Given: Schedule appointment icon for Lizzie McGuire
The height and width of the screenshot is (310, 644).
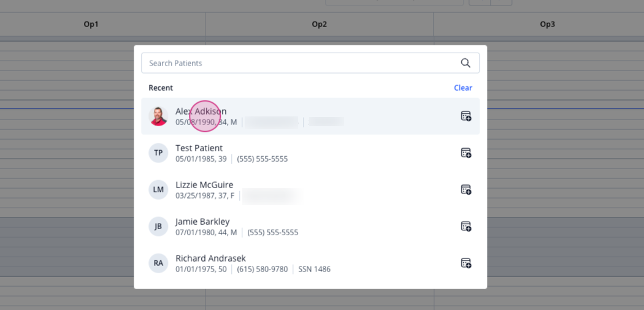Looking at the screenshot, I should (466, 189).
